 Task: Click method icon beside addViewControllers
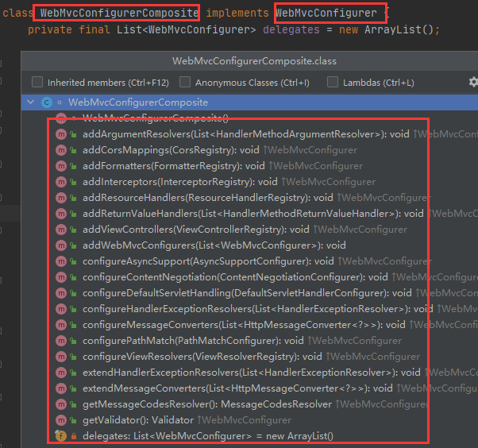[x=61, y=230]
